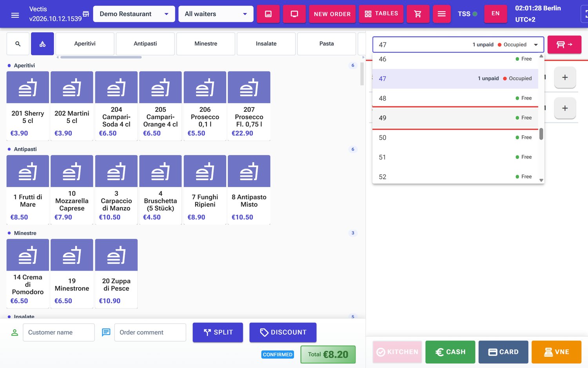Click the monitor display icon button
The width and height of the screenshot is (588, 368).
click(x=294, y=14)
